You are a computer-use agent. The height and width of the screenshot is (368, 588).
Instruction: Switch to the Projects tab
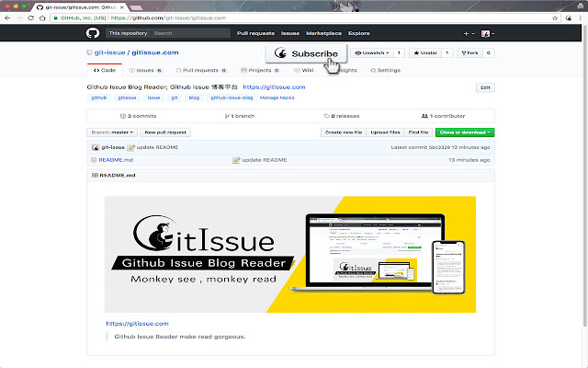[x=260, y=70]
